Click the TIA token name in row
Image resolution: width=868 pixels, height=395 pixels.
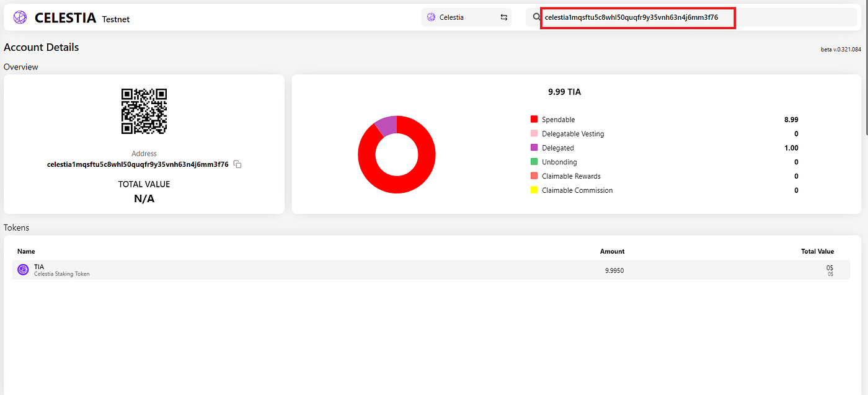tap(39, 267)
